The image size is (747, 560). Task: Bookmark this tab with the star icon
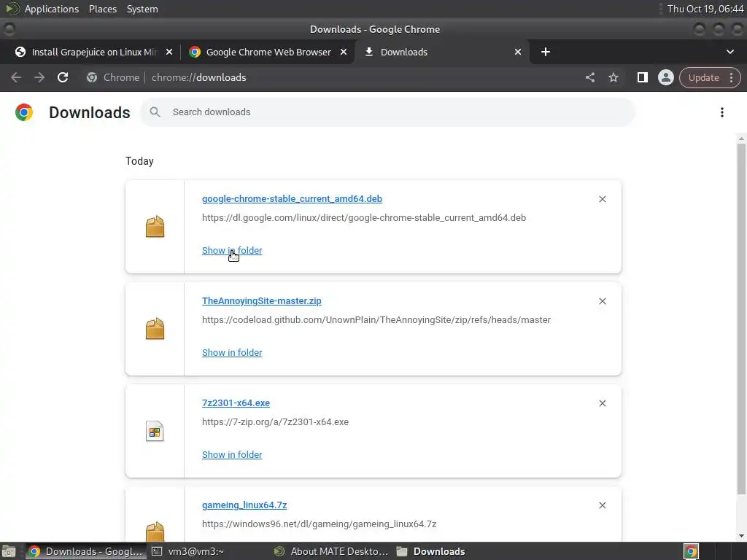click(613, 77)
